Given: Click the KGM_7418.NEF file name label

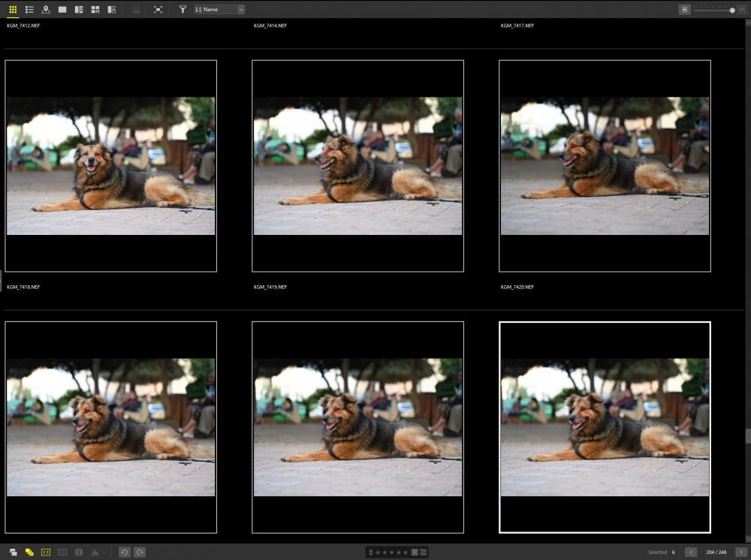Looking at the screenshot, I should pyautogui.click(x=23, y=288).
